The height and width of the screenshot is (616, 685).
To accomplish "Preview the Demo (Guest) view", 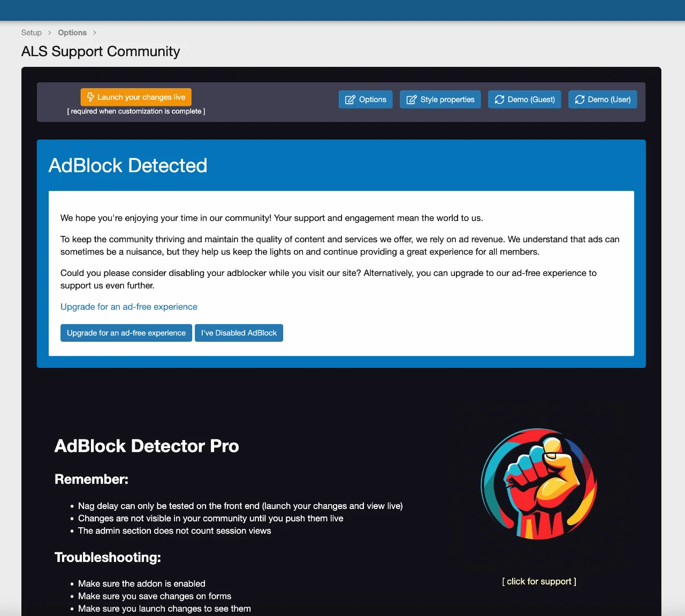I will (531, 99).
